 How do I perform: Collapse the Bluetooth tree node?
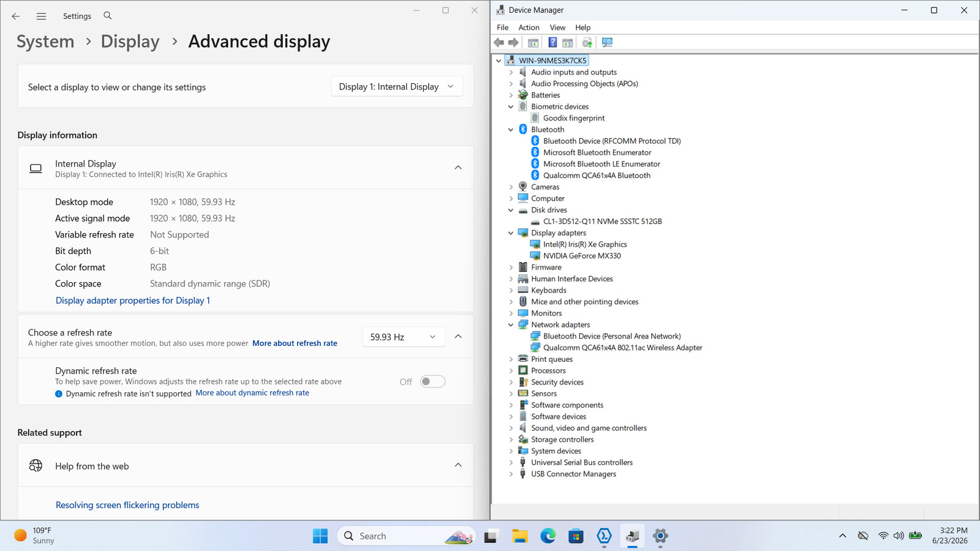click(x=511, y=130)
